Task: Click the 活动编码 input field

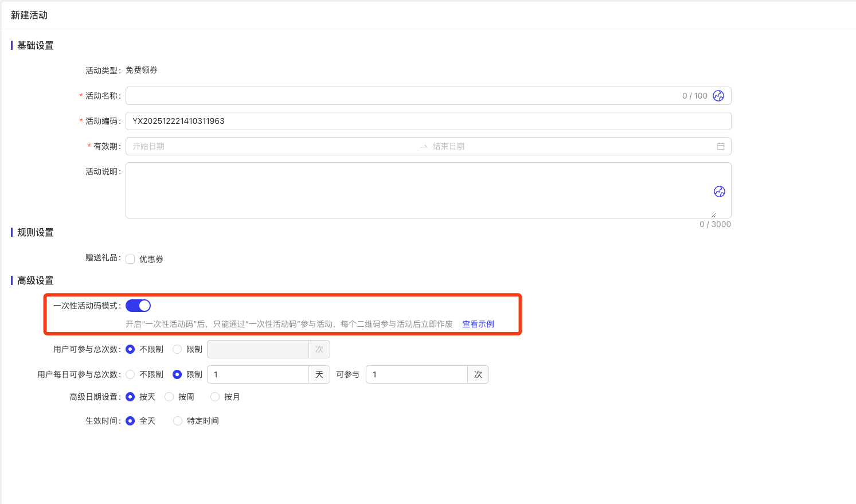Action: click(428, 121)
